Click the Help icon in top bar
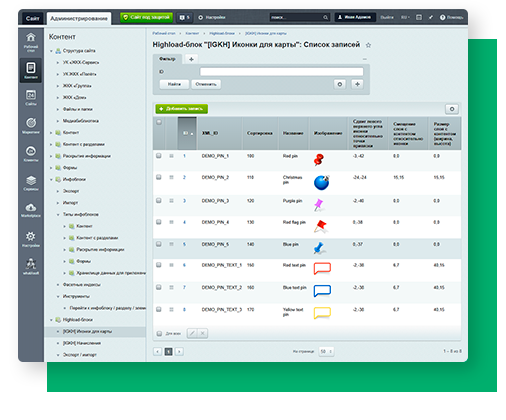The image size is (506, 420). pos(442,17)
